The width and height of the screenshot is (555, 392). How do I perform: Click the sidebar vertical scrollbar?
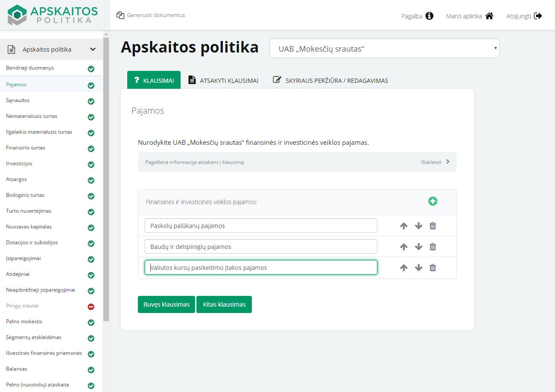click(106, 179)
